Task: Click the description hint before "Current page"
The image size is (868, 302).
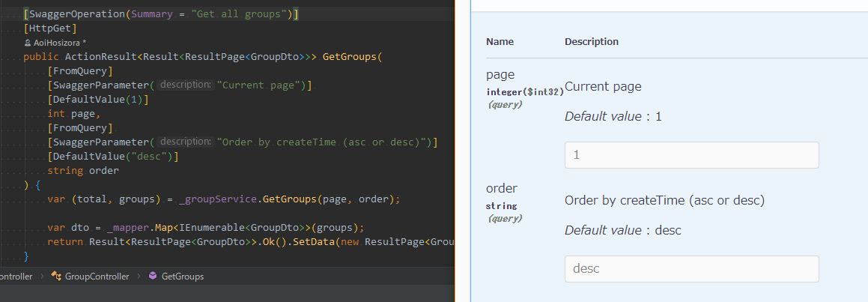Action: point(186,85)
